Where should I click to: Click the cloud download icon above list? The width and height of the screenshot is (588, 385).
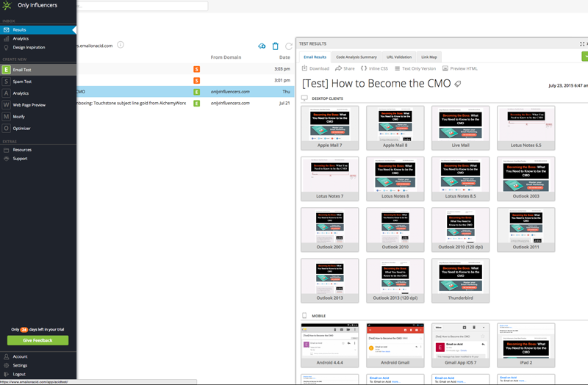click(x=262, y=46)
